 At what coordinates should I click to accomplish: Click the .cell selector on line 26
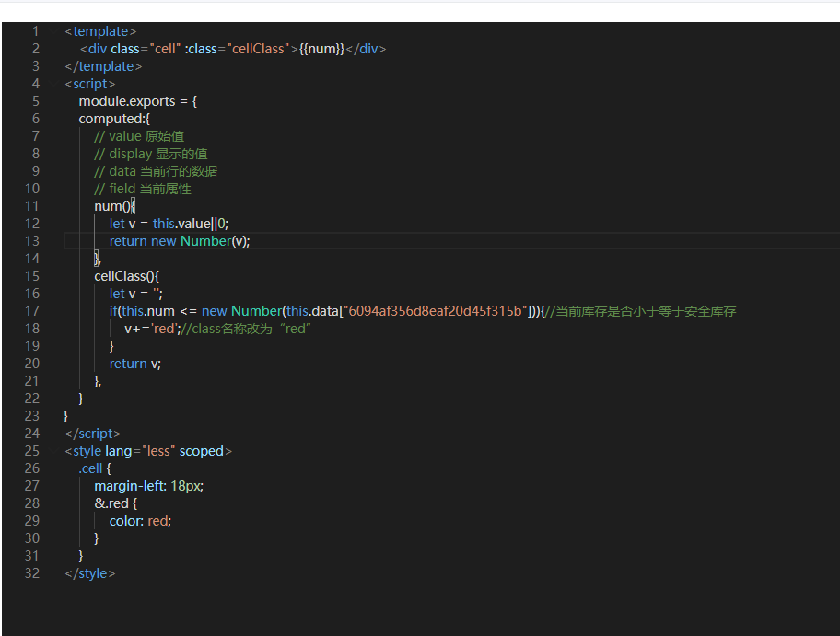pyautogui.click(x=90, y=468)
